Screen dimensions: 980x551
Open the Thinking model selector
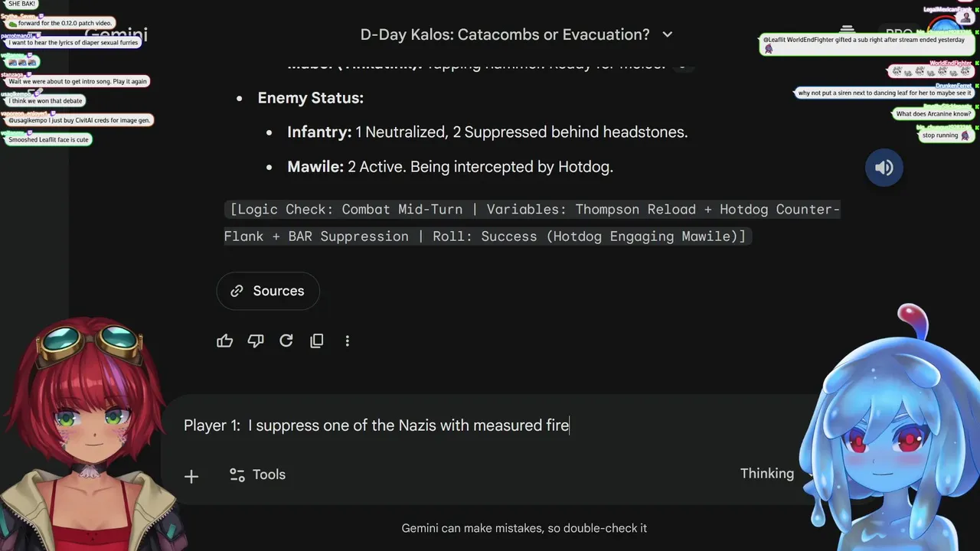[x=767, y=474]
